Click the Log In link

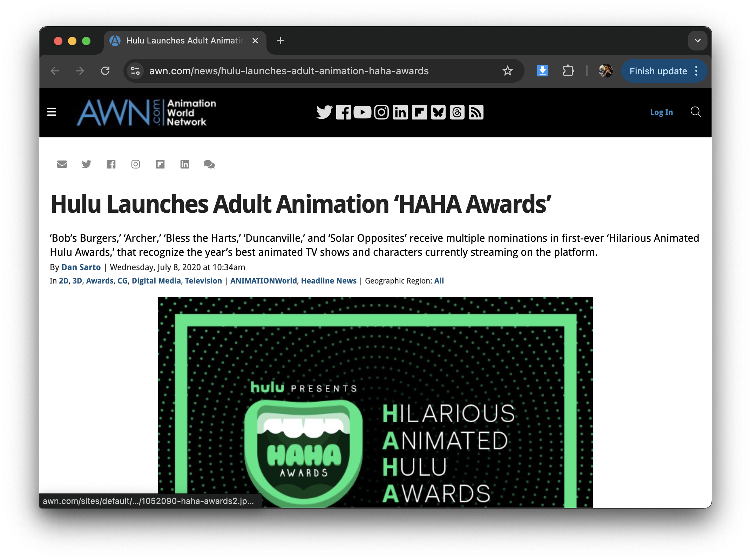662,112
